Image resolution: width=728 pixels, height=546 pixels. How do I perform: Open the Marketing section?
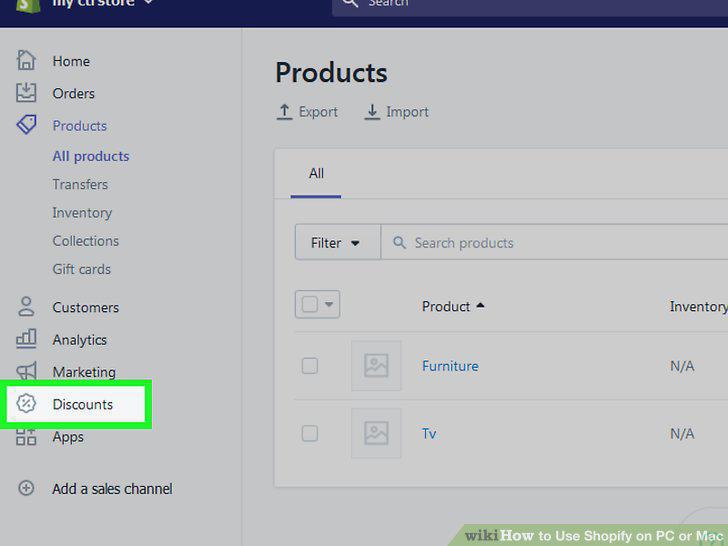[x=84, y=372]
